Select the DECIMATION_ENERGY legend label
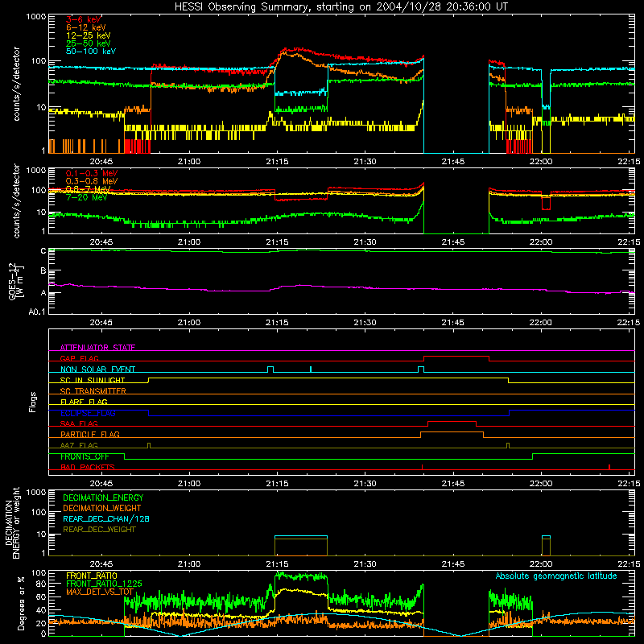 (x=103, y=497)
